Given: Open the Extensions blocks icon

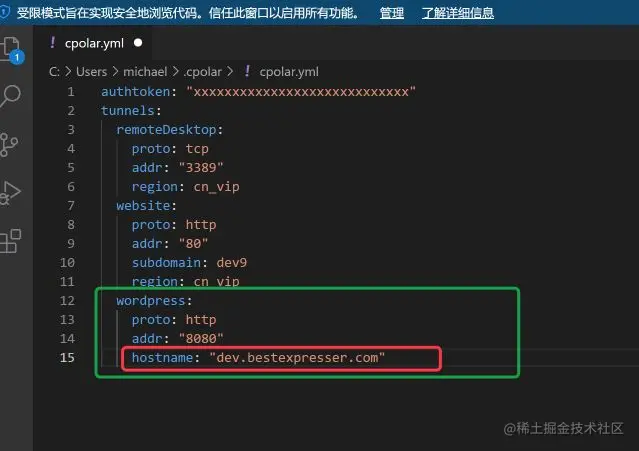Looking at the screenshot, I should click(10, 241).
